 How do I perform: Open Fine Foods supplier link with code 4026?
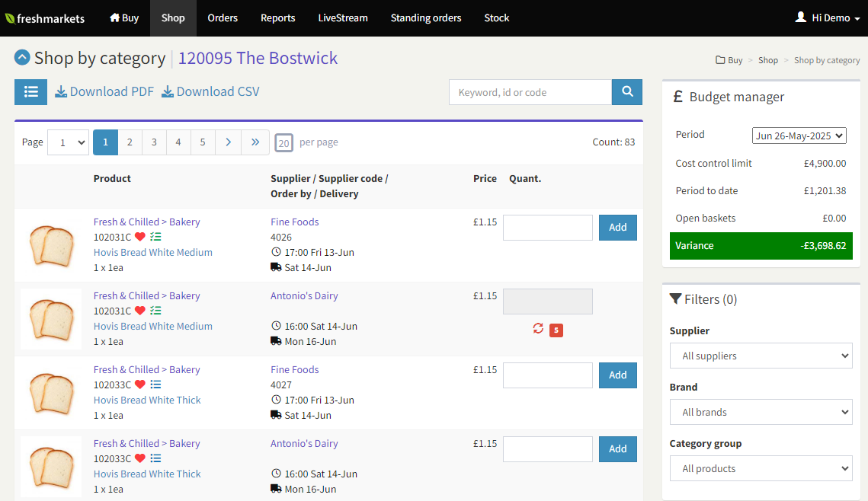[294, 222]
